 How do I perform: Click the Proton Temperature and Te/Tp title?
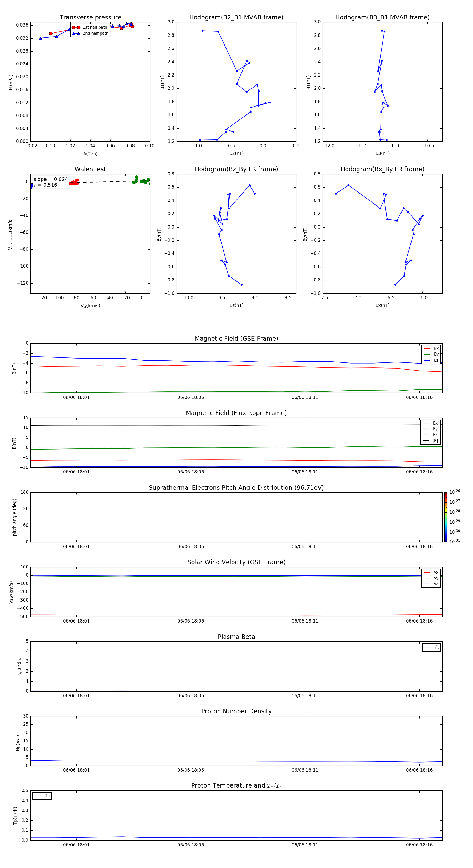(x=236, y=786)
